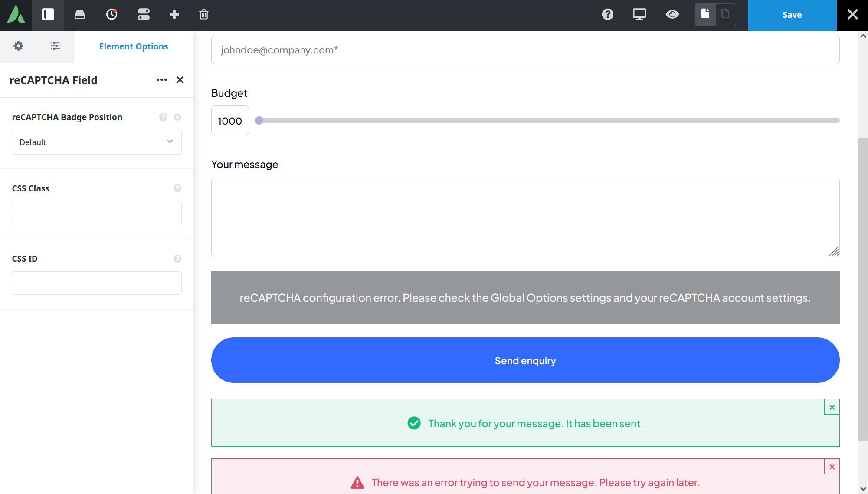The image size is (868, 494).
Task: Switch to the Element Options tab
Action: click(134, 46)
